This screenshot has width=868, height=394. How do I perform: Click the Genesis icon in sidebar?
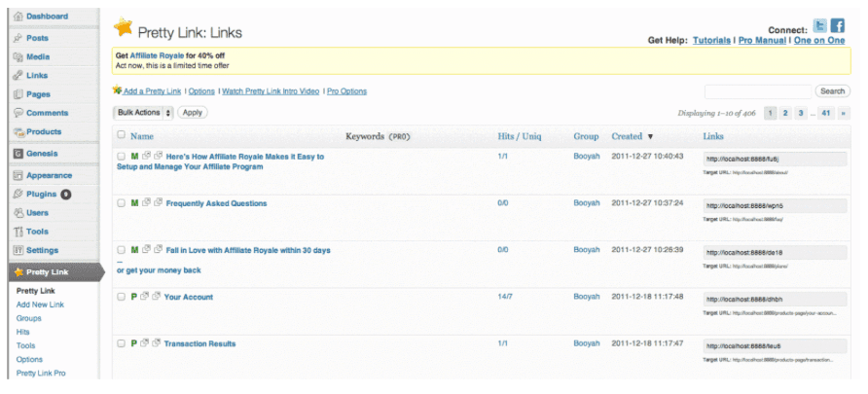(x=18, y=154)
